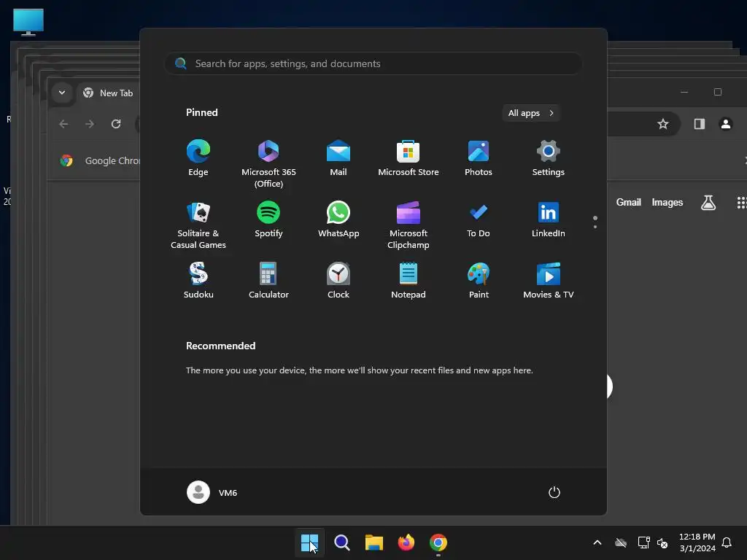747x560 pixels.
Task: Launch Solitaire & Casual Games
Action: (x=198, y=225)
